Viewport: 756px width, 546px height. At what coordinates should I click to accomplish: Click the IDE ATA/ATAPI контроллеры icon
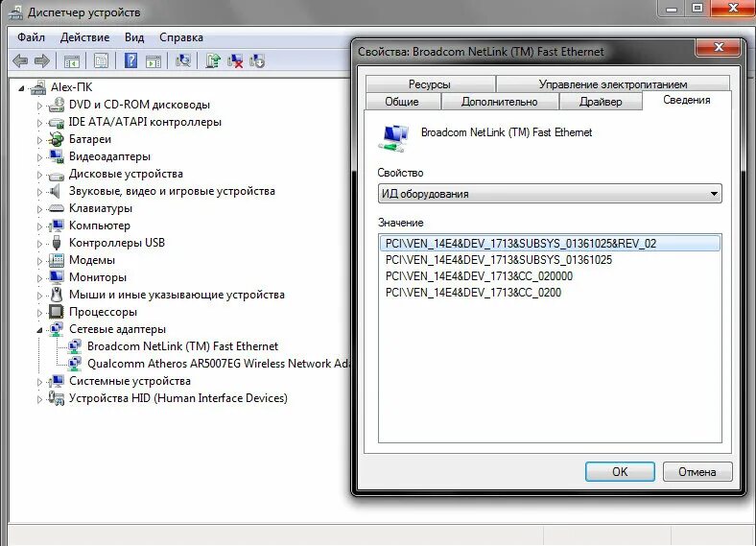57,122
